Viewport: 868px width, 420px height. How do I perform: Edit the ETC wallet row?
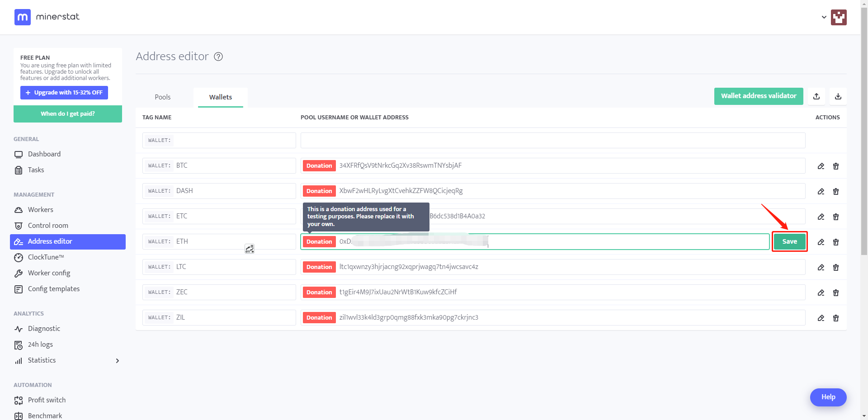(821, 217)
